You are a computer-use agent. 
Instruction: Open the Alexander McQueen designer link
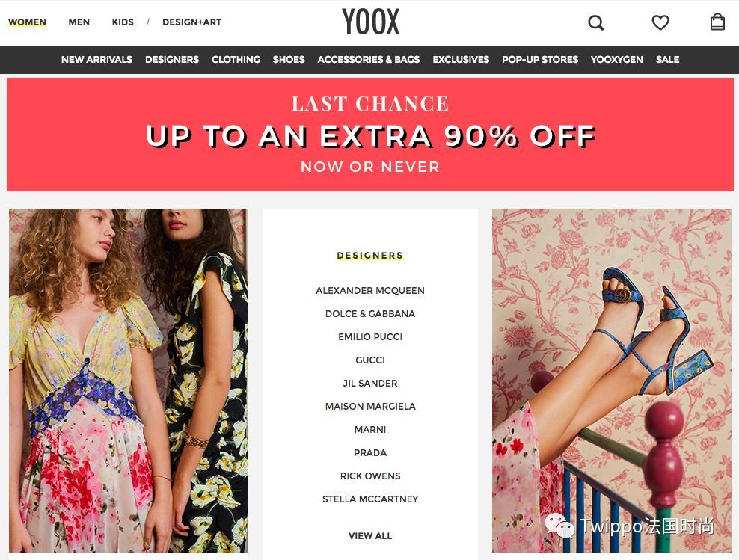coord(370,291)
